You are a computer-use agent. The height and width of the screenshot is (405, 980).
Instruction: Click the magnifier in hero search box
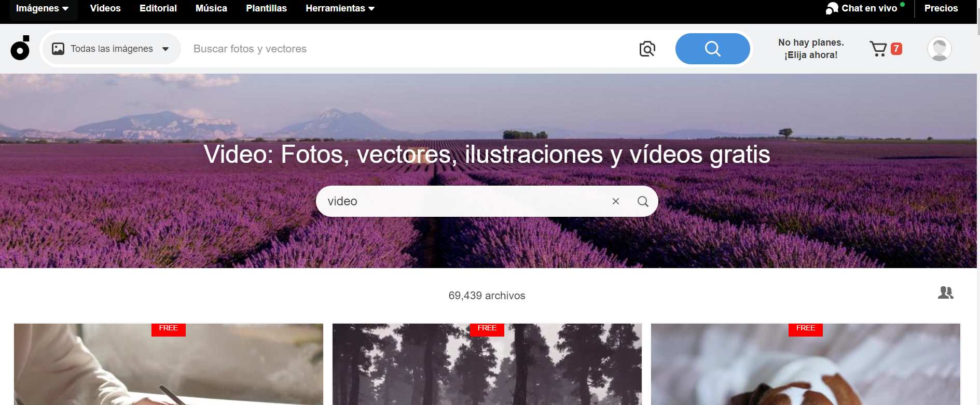coord(643,201)
